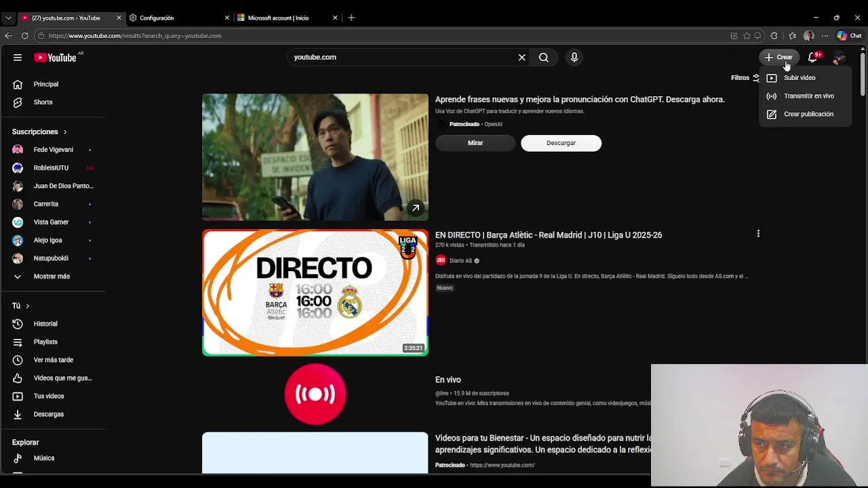Activate voice search microphone
868x488 pixels.
574,58
